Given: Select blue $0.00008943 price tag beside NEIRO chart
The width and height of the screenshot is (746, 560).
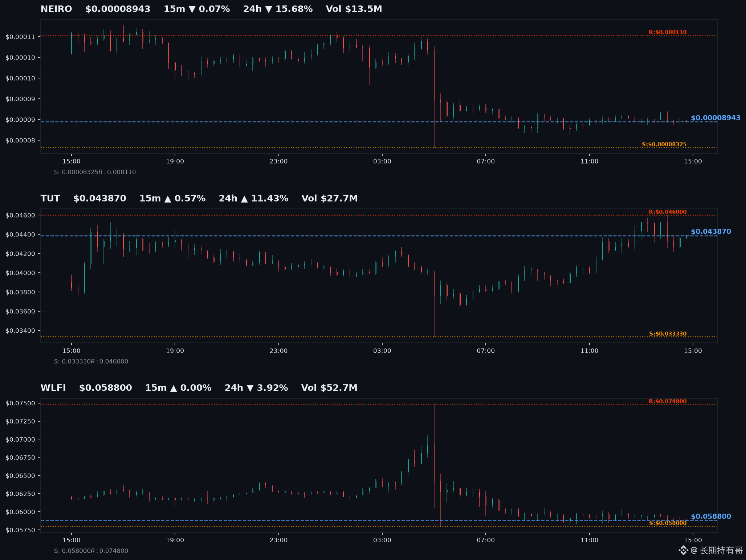Looking at the screenshot, I should 716,118.
